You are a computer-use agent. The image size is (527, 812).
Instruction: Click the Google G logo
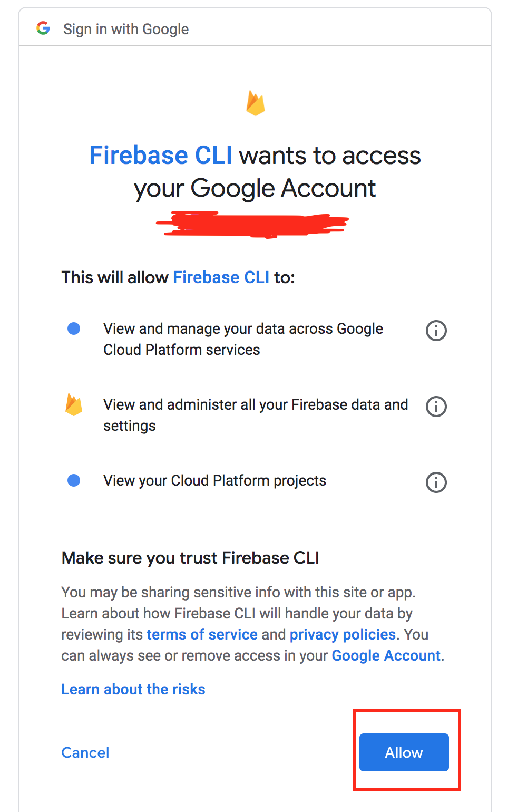(43, 27)
